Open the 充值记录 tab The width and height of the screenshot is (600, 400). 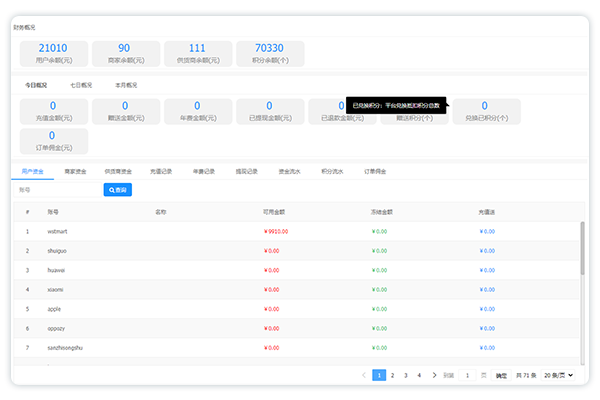tap(161, 171)
